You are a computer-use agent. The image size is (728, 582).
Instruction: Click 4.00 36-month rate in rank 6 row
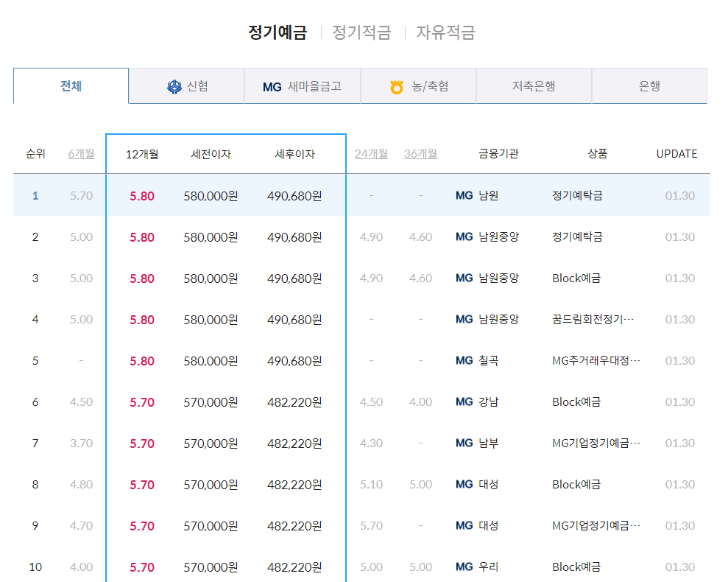click(420, 402)
